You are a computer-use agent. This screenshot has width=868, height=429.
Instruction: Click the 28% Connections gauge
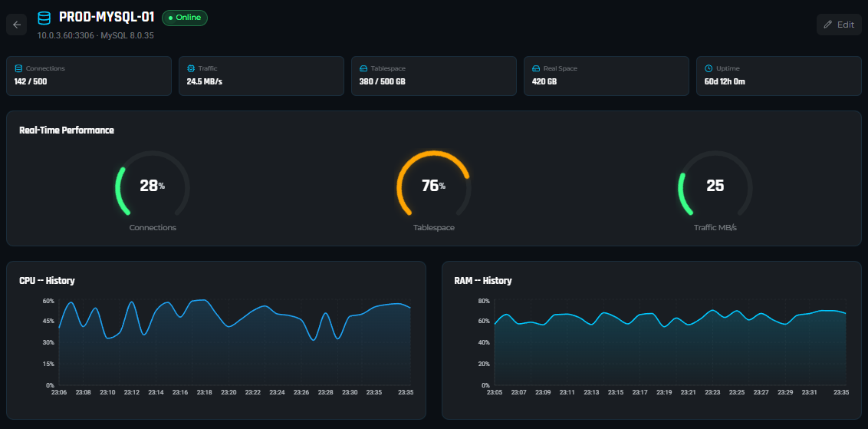[x=152, y=186]
